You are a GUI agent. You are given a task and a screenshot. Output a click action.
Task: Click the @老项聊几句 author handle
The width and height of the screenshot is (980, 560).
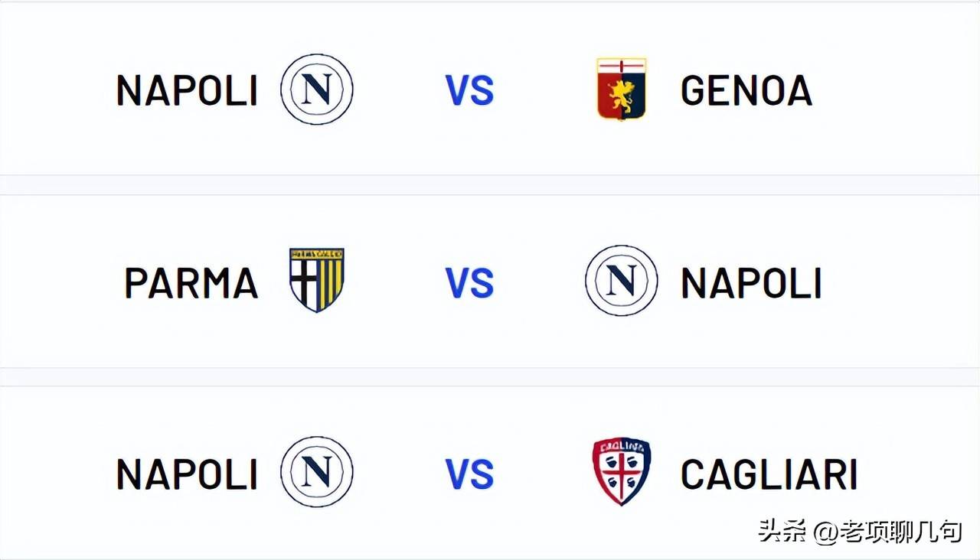[888, 531]
